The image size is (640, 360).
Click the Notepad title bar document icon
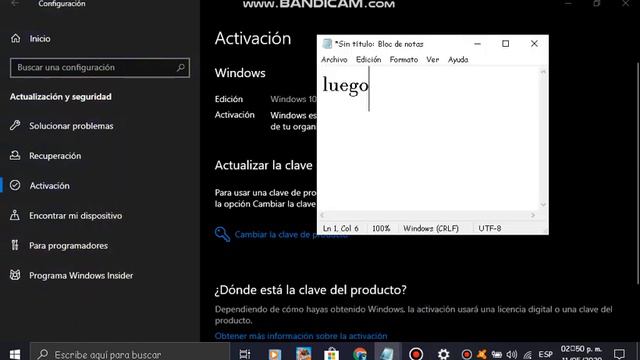click(x=327, y=44)
